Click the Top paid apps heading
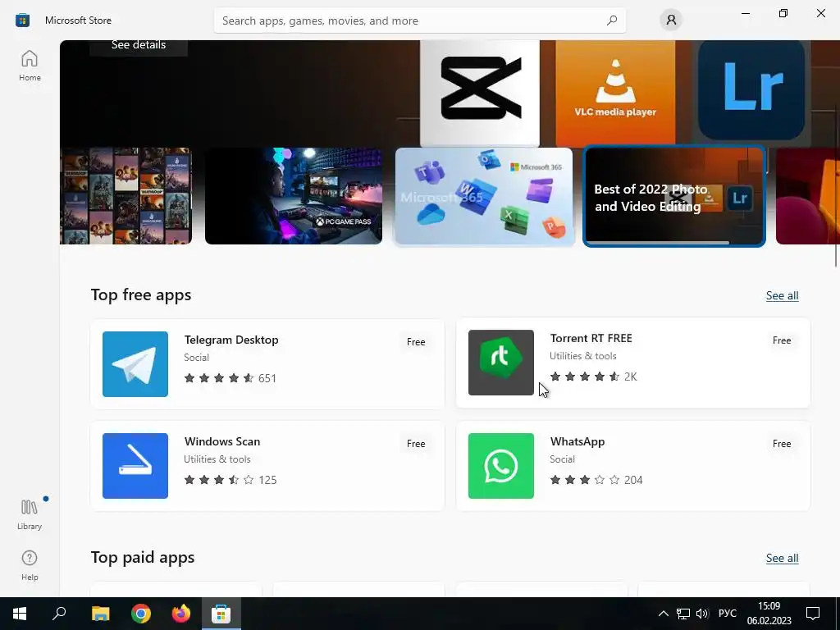The image size is (840, 630). coord(143,557)
